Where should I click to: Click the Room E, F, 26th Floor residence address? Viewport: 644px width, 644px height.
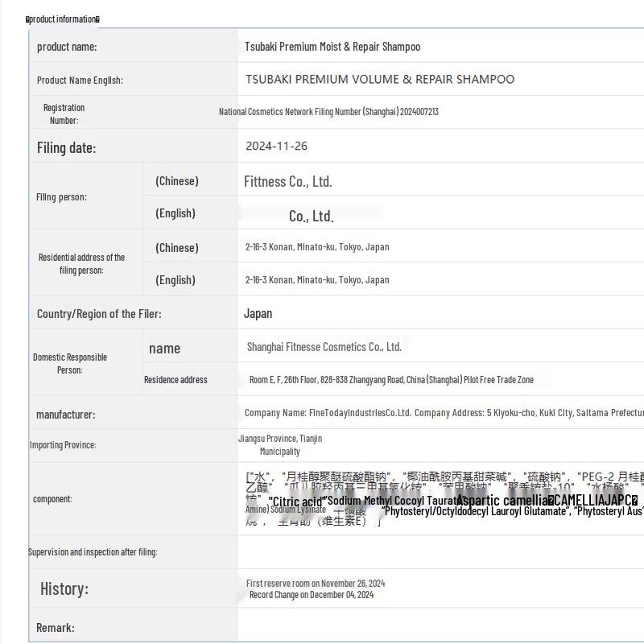click(390, 380)
